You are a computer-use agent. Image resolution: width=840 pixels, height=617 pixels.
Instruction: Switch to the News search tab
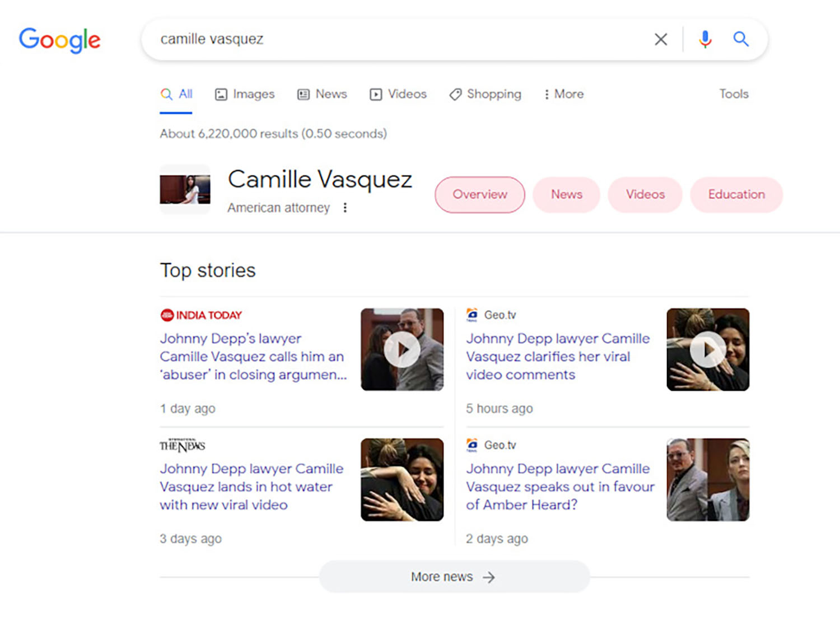[322, 94]
